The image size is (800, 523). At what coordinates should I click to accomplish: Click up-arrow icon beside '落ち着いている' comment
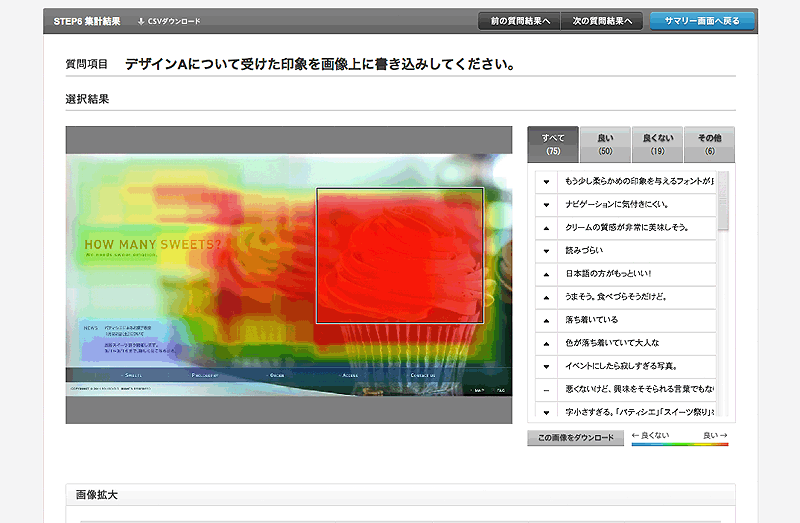point(546,320)
